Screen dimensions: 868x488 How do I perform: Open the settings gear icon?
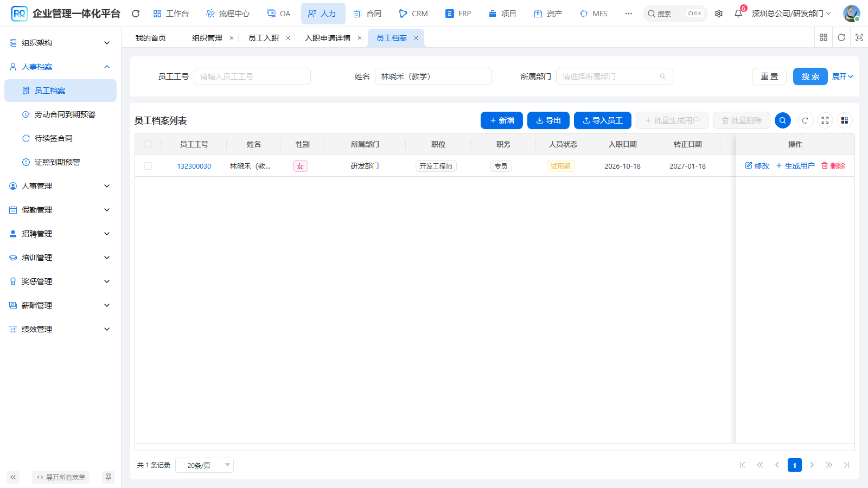pos(719,14)
